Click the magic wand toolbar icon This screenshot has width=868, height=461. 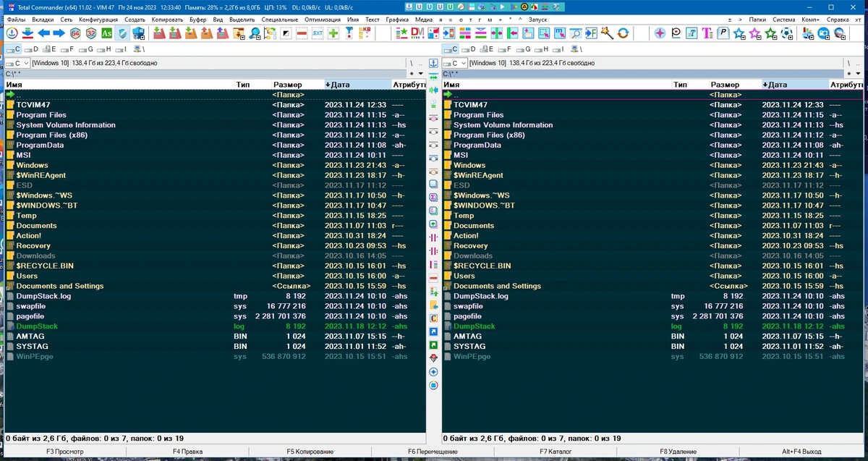(x=607, y=33)
